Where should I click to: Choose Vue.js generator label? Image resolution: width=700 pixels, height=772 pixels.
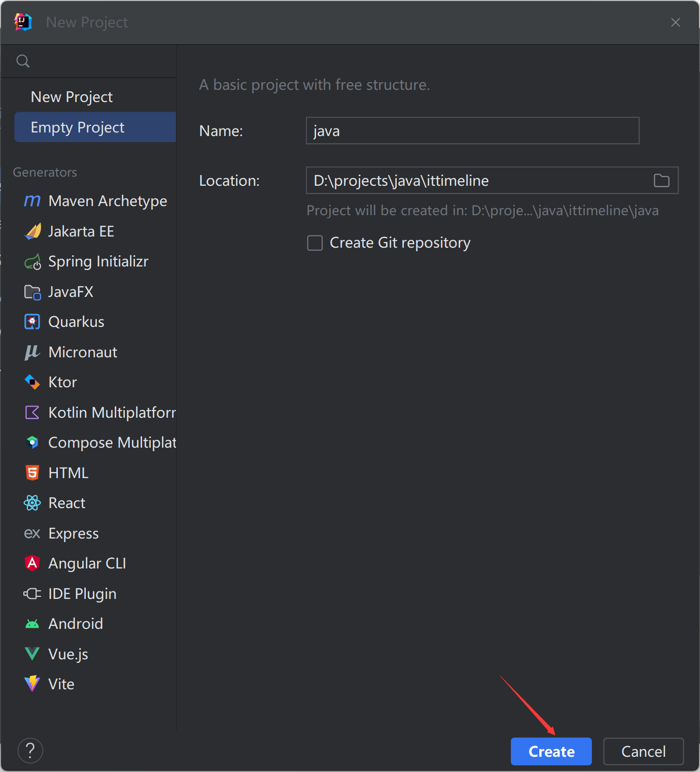(68, 654)
